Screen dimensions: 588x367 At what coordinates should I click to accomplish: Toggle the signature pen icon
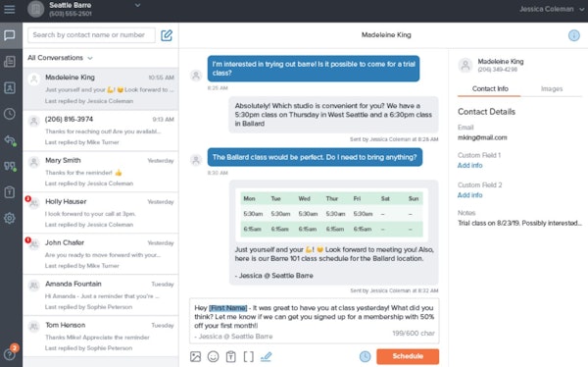[266, 356]
